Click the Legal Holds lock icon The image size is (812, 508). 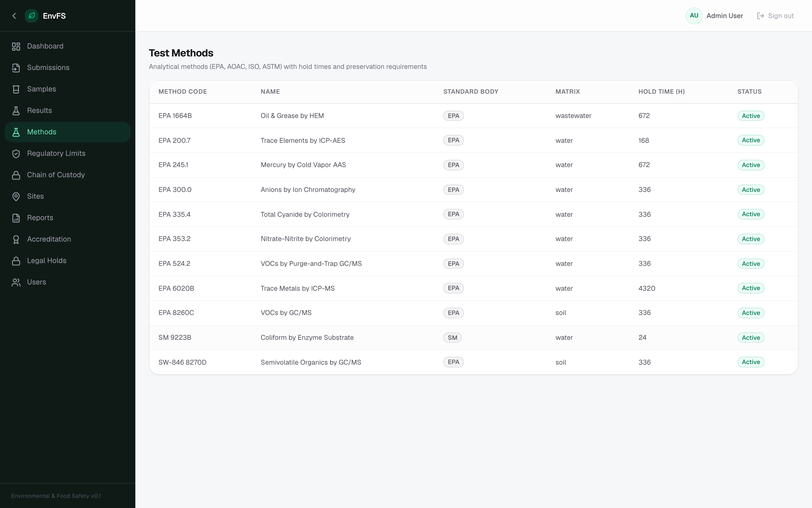(x=16, y=261)
